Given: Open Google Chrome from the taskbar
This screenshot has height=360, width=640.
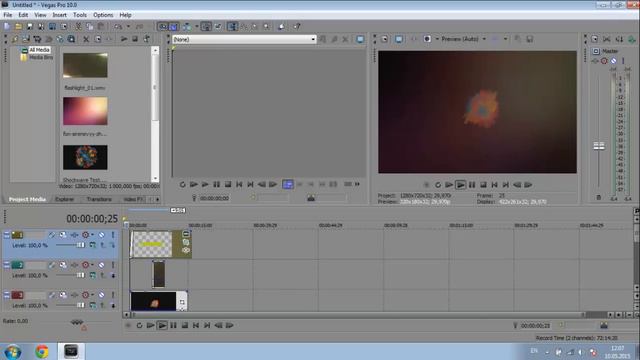Looking at the screenshot, I should (41, 351).
